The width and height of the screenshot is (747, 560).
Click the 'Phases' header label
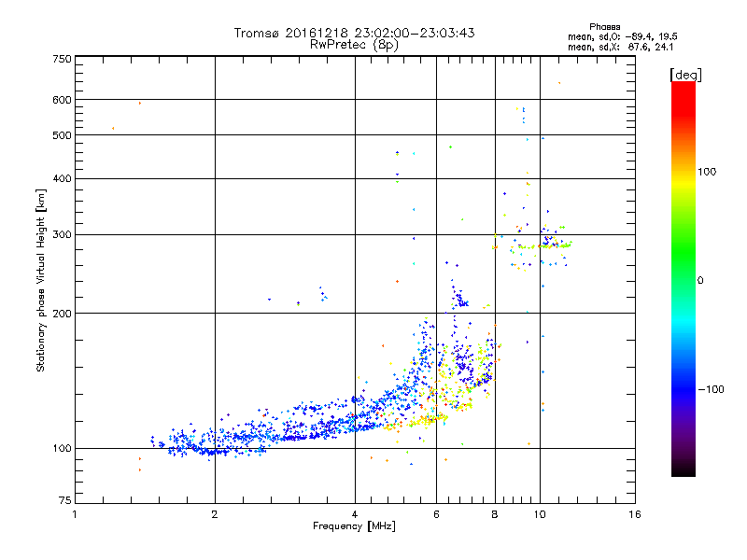point(604,27)
